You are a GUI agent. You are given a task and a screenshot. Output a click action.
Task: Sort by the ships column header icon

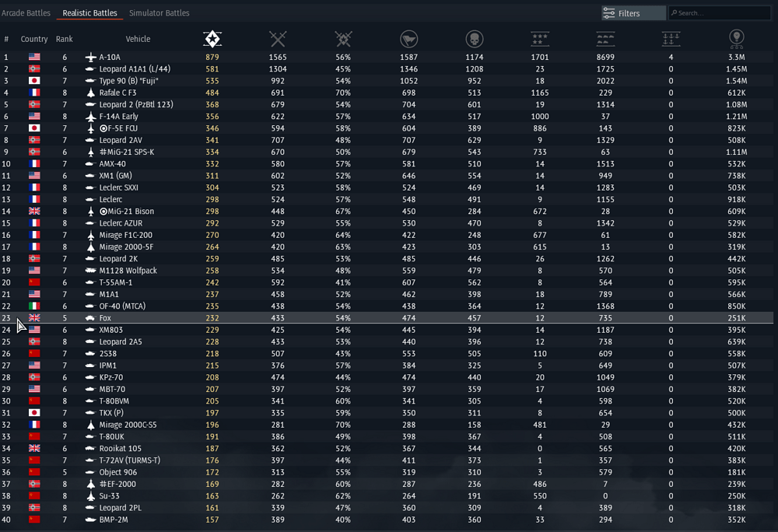tap(670, 39)
